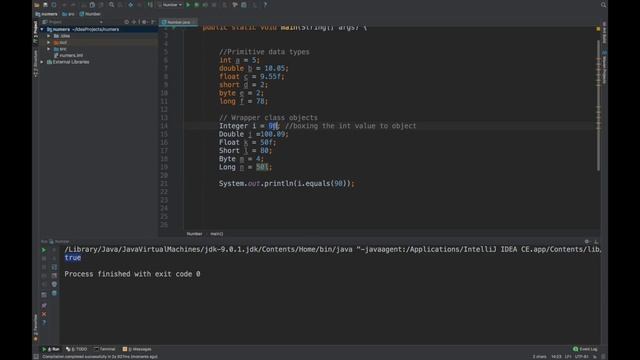Collapse the numers project root node
The width and height of the screenshot is (640, 360).
[x=42, y=29]
